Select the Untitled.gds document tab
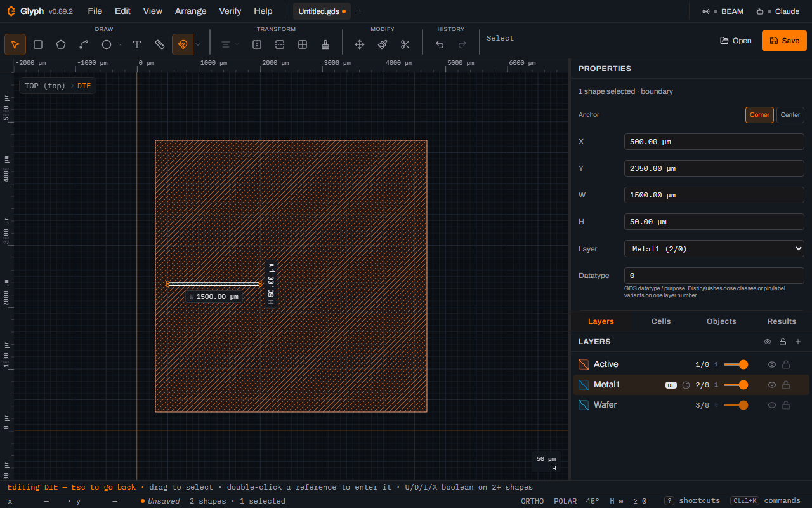This screenshot has width=812, height=508. click(x=322, y=11)
